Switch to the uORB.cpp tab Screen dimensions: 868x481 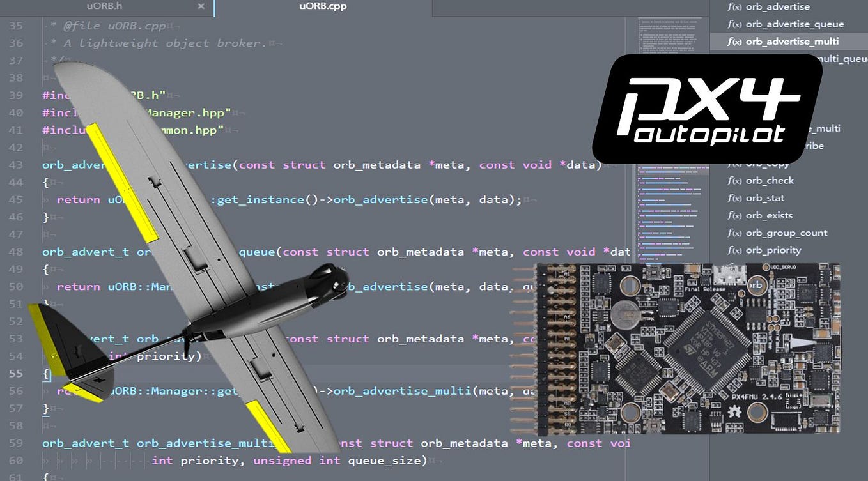323,6
